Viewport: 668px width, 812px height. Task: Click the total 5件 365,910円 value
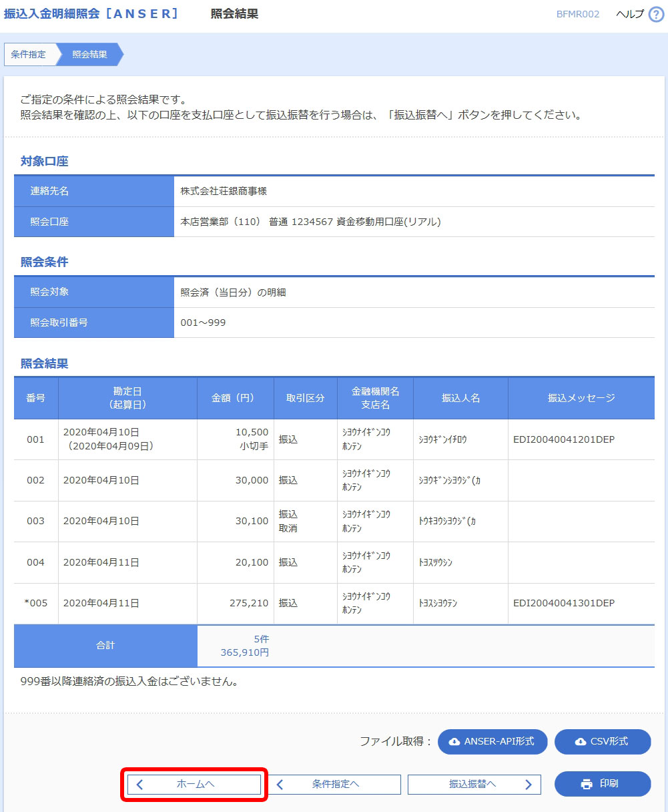(245, 646)
